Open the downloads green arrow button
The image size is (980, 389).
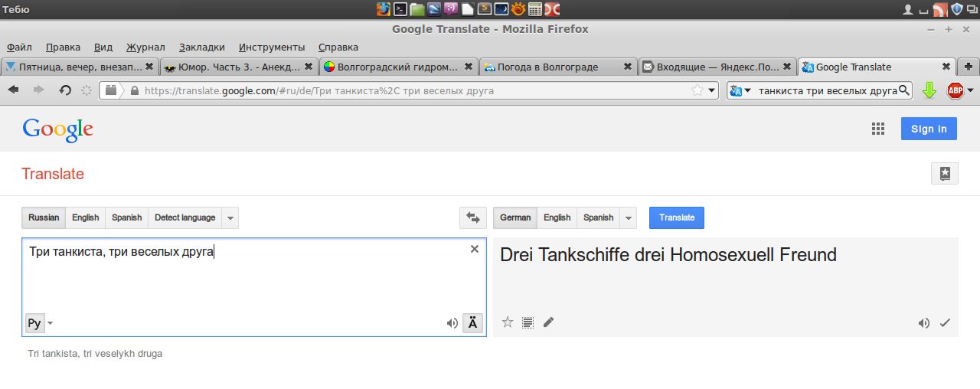[929, 90]
